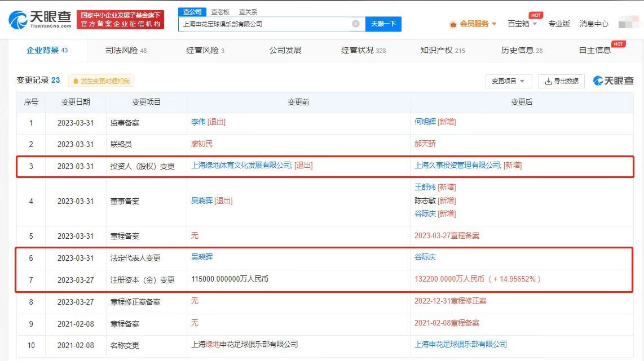Click the 天眼查 watermark logo near 变更记录

coord(612,81)
